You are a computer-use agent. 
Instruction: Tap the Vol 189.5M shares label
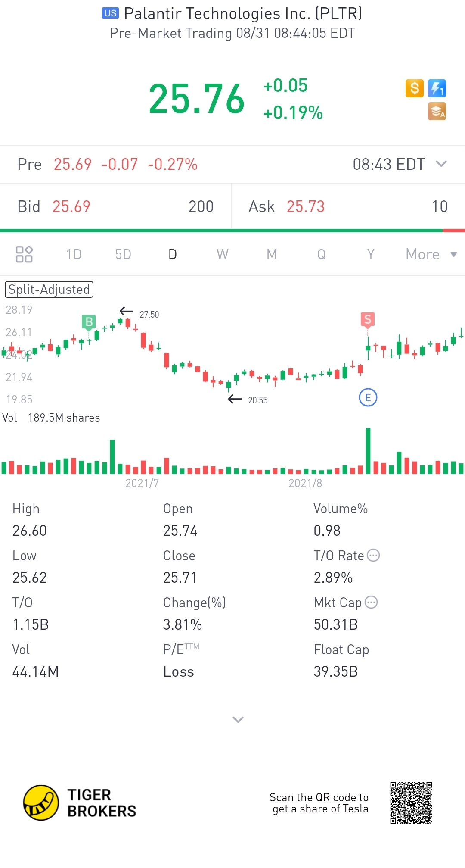click(x=51, y=418)
